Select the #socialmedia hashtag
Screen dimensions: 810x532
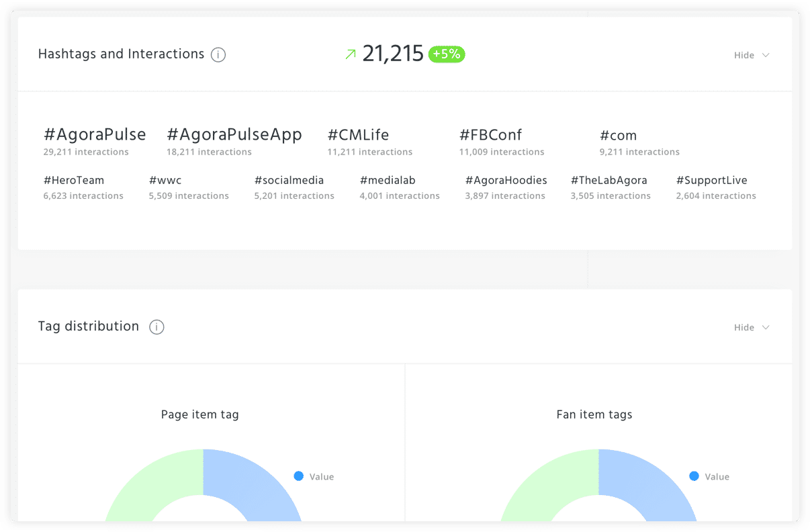[x=289, y=180]
